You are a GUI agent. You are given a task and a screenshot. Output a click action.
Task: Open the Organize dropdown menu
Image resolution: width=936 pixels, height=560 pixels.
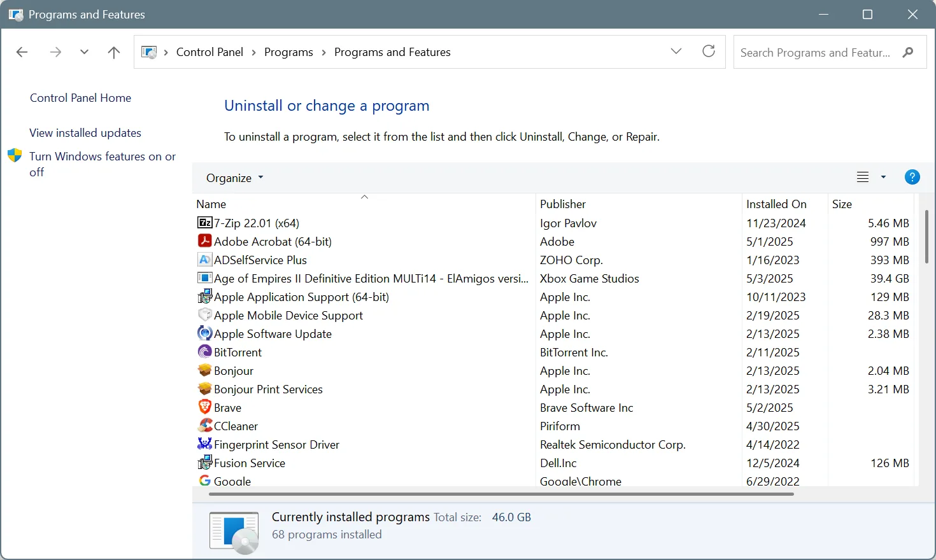click(234, 178)
